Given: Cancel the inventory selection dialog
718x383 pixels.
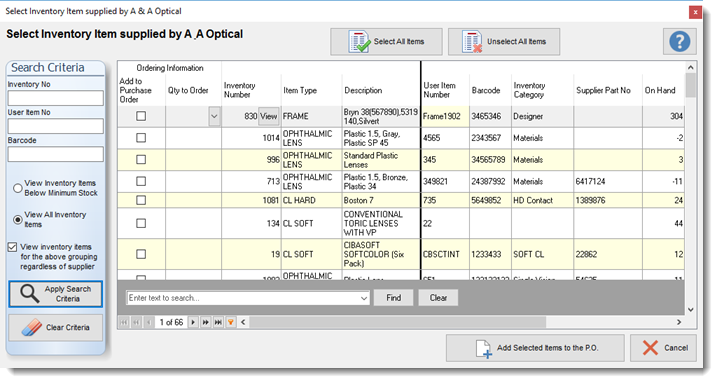Looking at the screenshot, I should [x=664, y=348].
